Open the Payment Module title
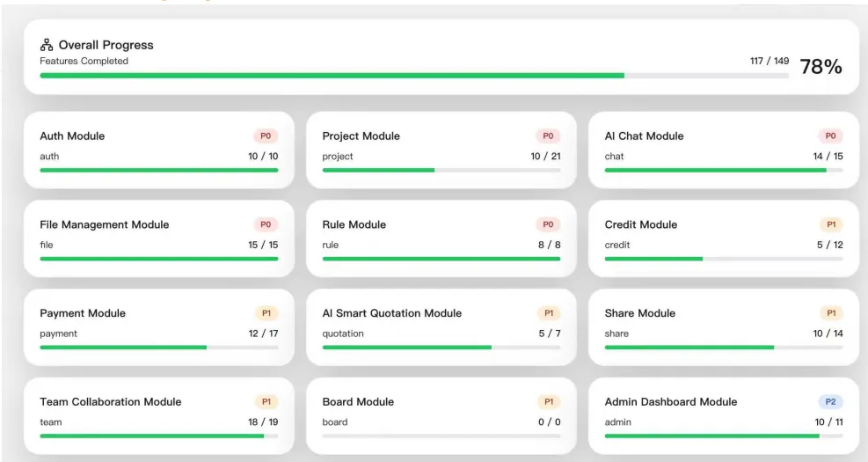The width and height of the screenshot is (868, 462). pos(83,313)
